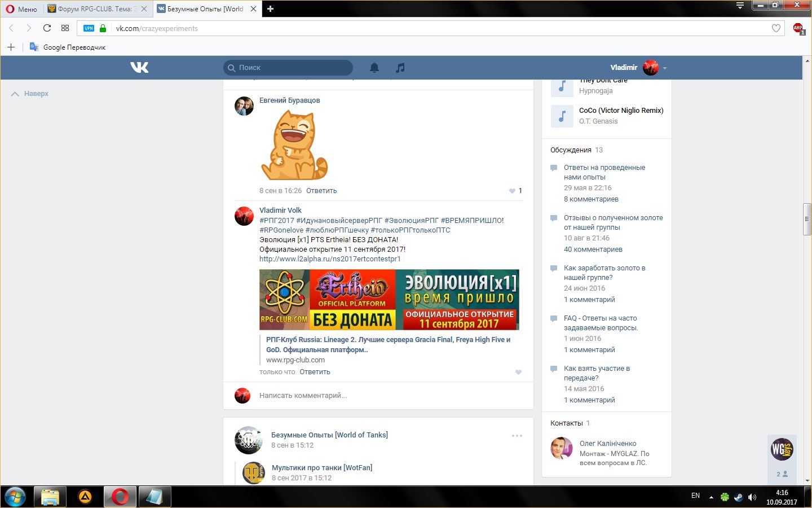The height and width of the screenshot is (508, 812).
Task: Open topic Ответы на проведенные нами опыты
Action: click(604, 172)
